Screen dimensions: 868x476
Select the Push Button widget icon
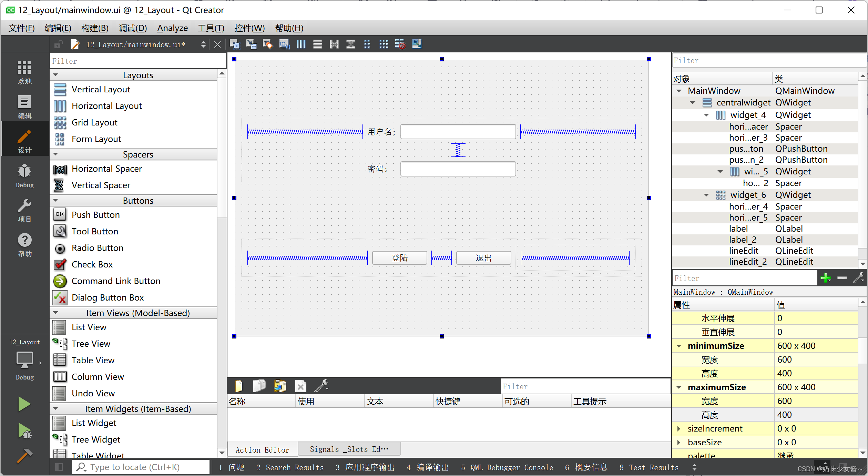tap(60, 214)
